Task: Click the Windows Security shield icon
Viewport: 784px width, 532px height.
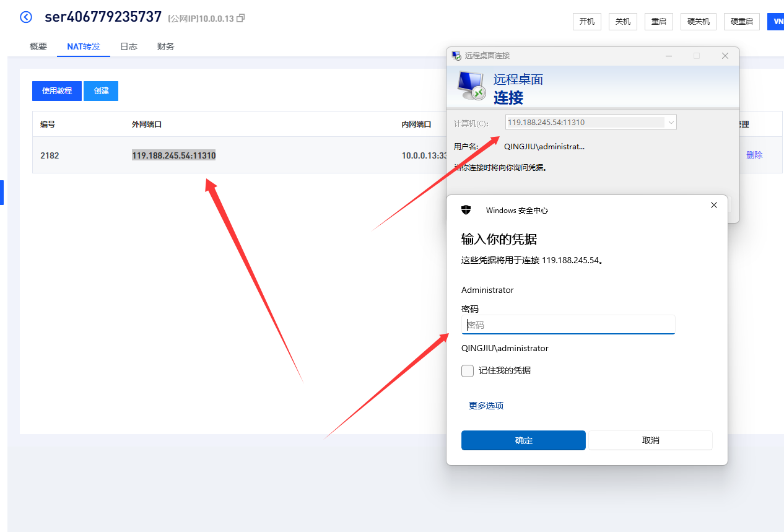Action: click(x=466, y=210)
